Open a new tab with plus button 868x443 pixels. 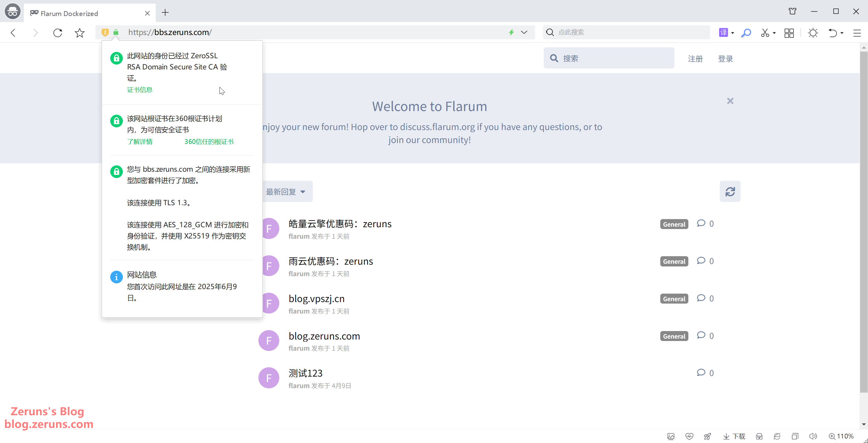point(165,13)
